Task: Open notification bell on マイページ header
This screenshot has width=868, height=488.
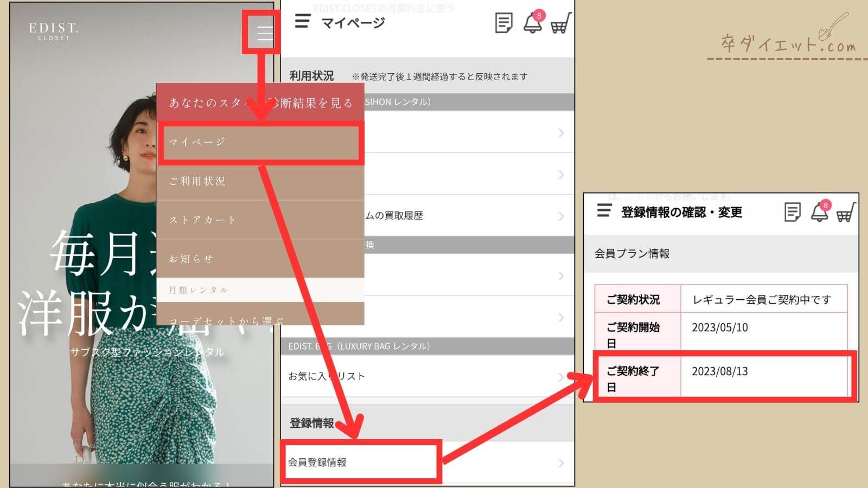Action: pos(533,23)
